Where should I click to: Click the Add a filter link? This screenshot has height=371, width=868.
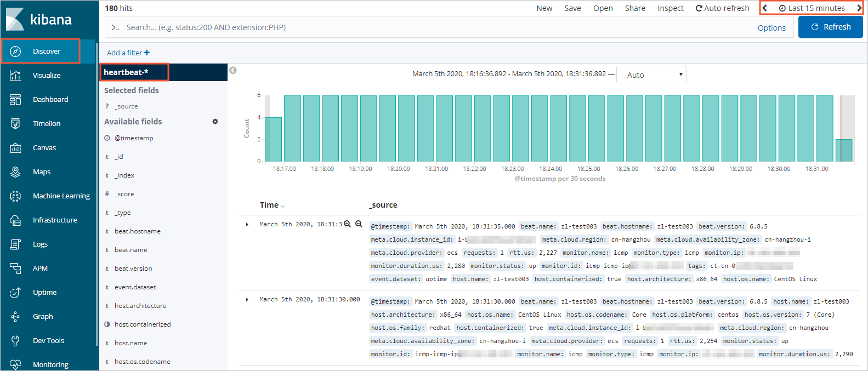point(128,53)
